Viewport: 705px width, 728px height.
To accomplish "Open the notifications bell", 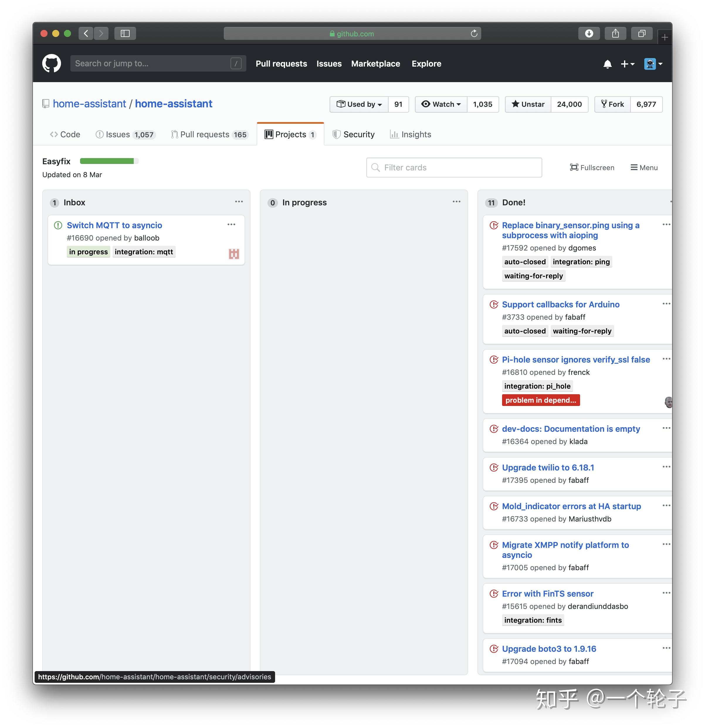I will [607, 64].
